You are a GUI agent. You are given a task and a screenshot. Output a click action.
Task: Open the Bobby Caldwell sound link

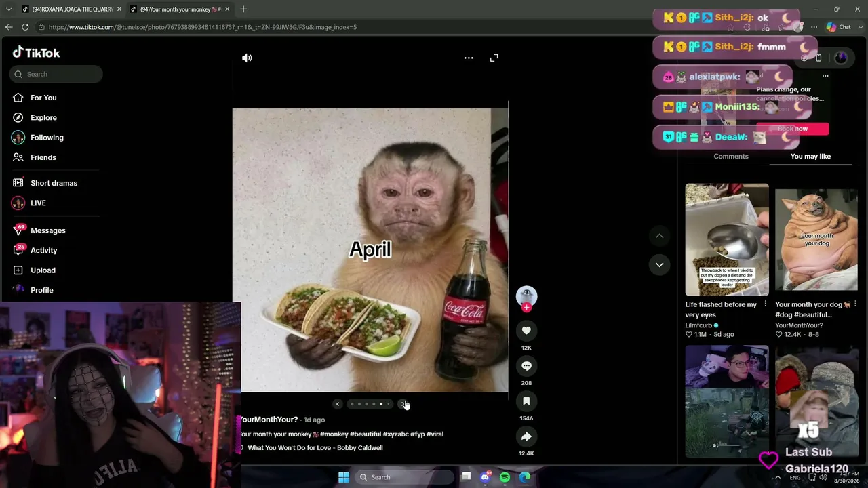pos(315,448)
